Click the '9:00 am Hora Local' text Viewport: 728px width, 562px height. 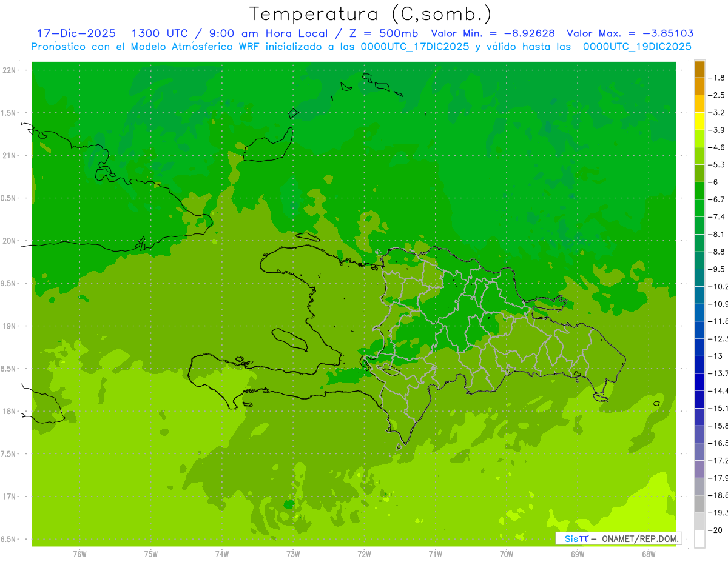[x=269, y=33]
